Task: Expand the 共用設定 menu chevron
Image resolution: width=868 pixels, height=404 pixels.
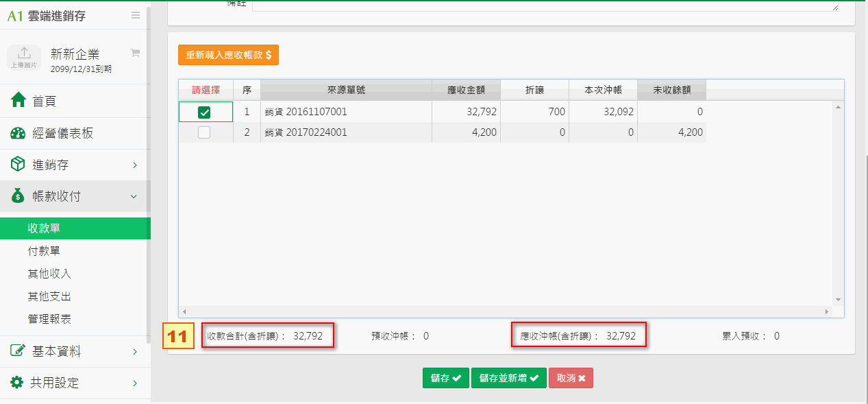Action: (x=135, y=383)
